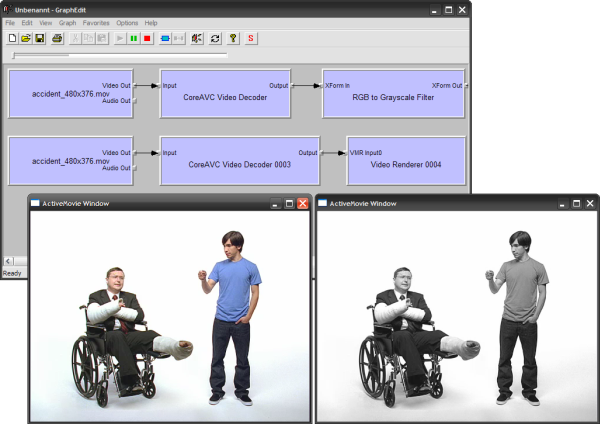
Task: Open the File menu
Action: click(x=10, y=23)
